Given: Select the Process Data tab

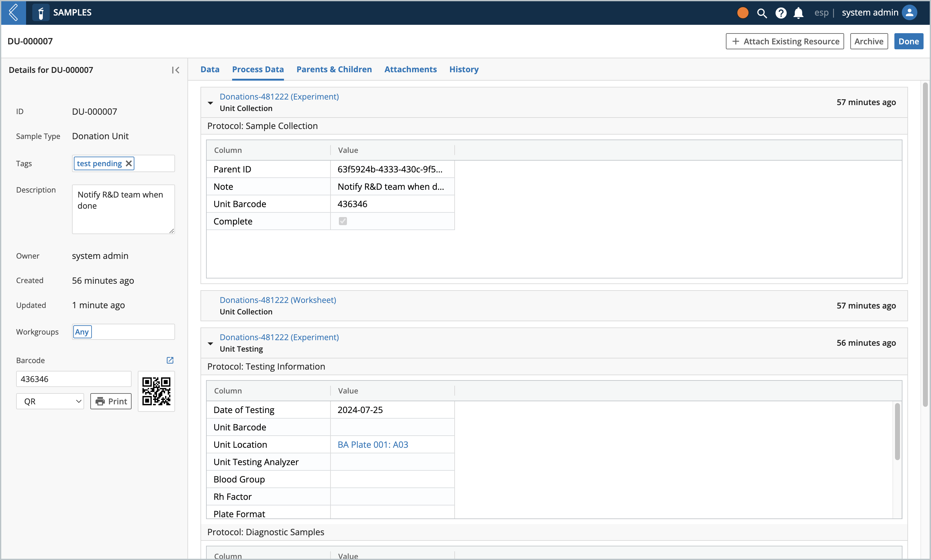Looking at the screenshot, I should click(258, 69).
